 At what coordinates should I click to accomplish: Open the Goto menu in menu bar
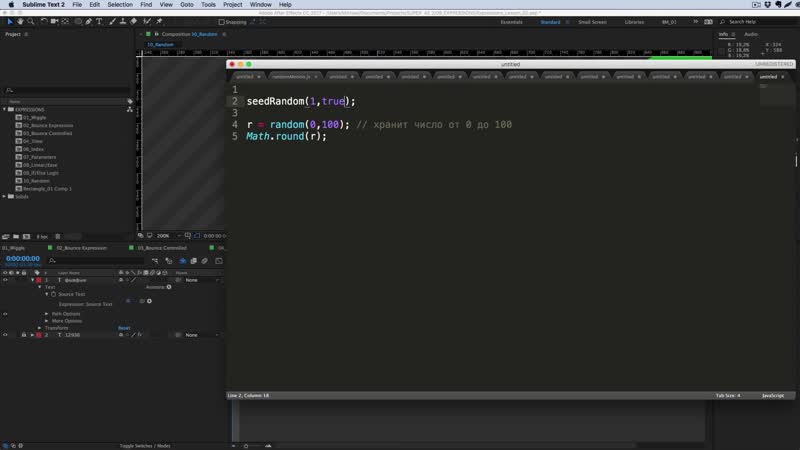[187, 5]
